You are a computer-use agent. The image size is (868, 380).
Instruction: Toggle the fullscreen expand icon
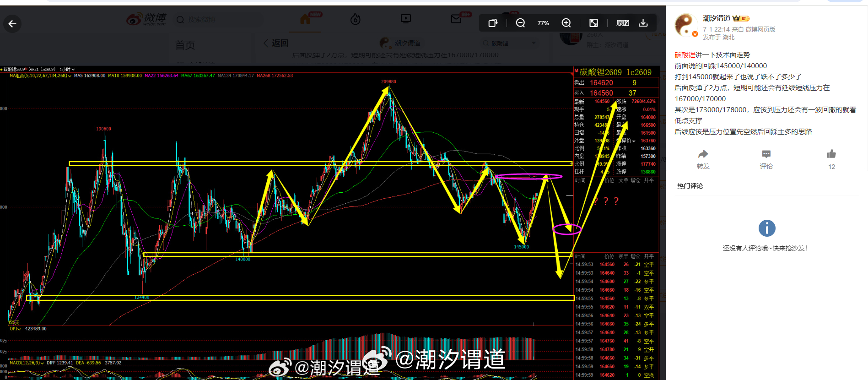[593, 23]
